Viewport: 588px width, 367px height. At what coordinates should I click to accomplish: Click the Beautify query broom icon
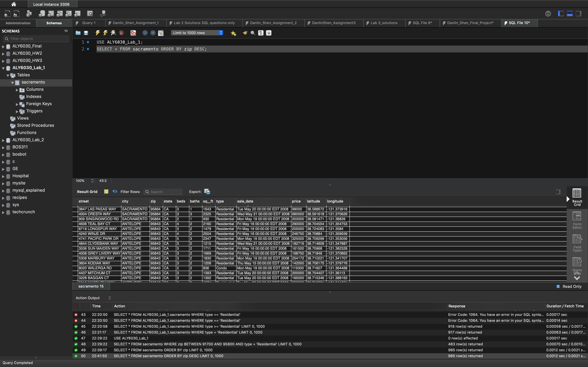(245, 33)
